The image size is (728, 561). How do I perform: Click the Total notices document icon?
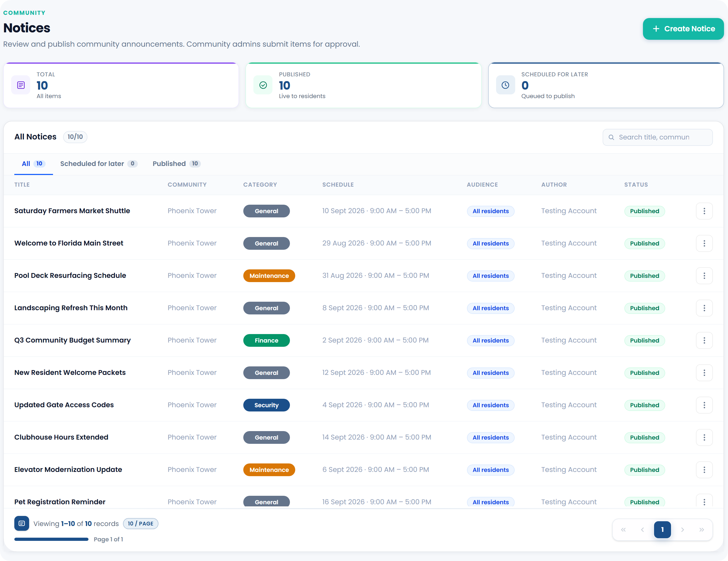pos(21,85)
